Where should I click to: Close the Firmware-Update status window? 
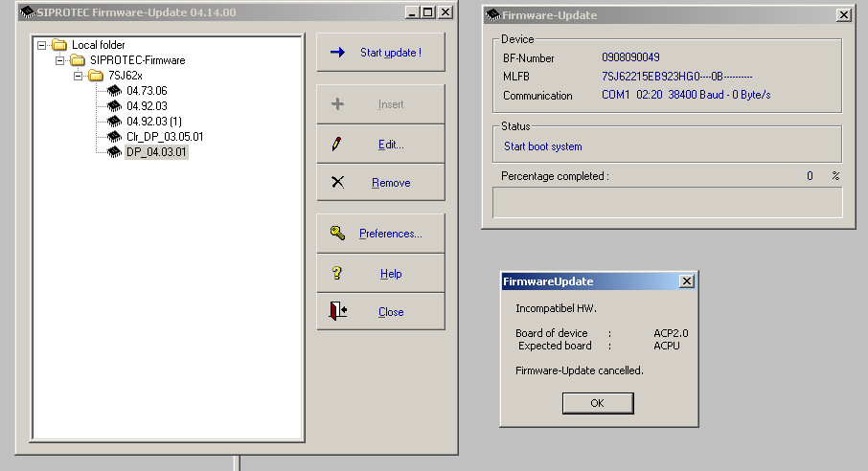[x=844, y=15]
